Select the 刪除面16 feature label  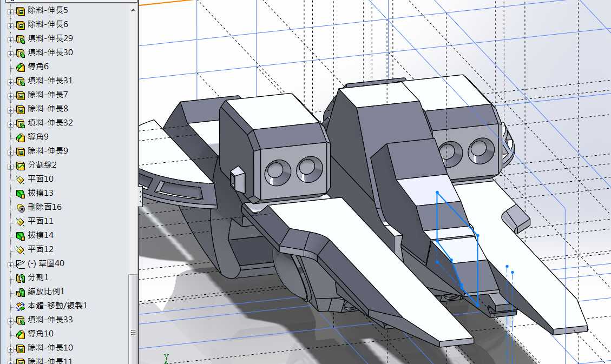tap(45, 207)
